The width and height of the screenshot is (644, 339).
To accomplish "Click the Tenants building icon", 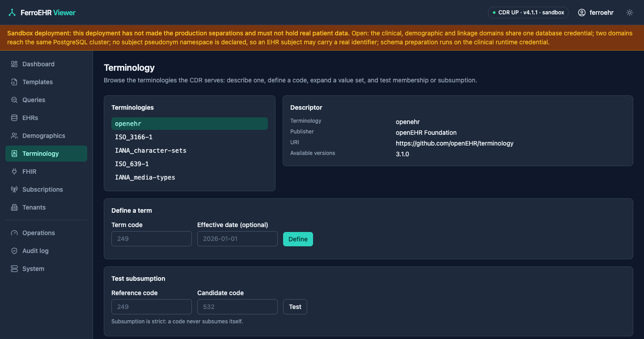I will click(14, 207).
